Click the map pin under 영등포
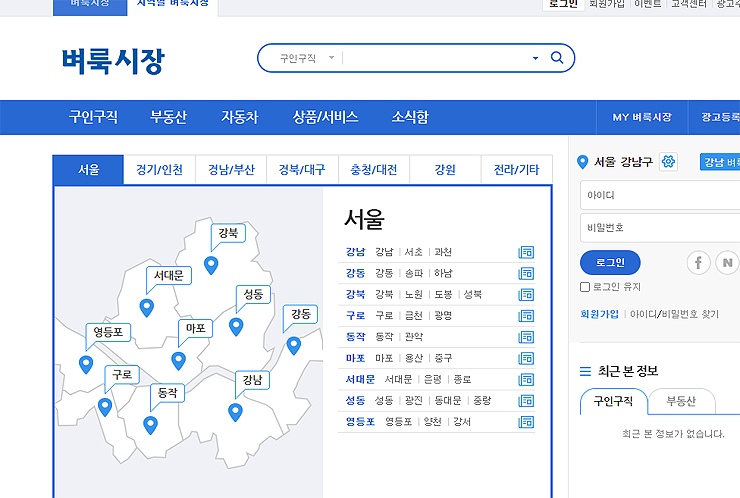Viewport: 740px width, 498px height. tap(86, 364)
